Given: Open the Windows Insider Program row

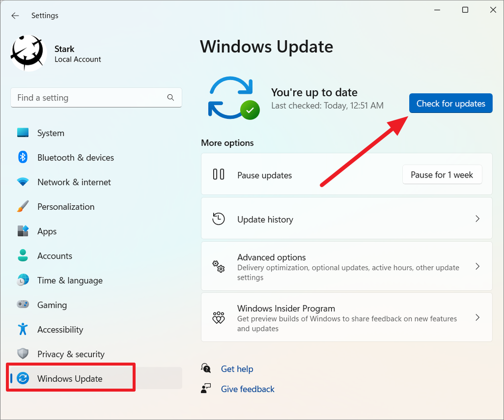Looking at the screenshot, I should (347, 318).
